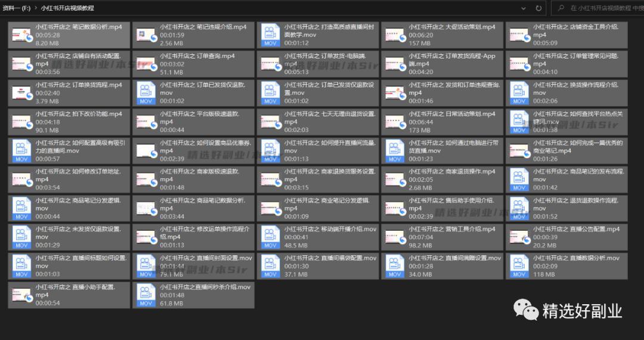Select file 订单查询.mp4

click(193, 64)
